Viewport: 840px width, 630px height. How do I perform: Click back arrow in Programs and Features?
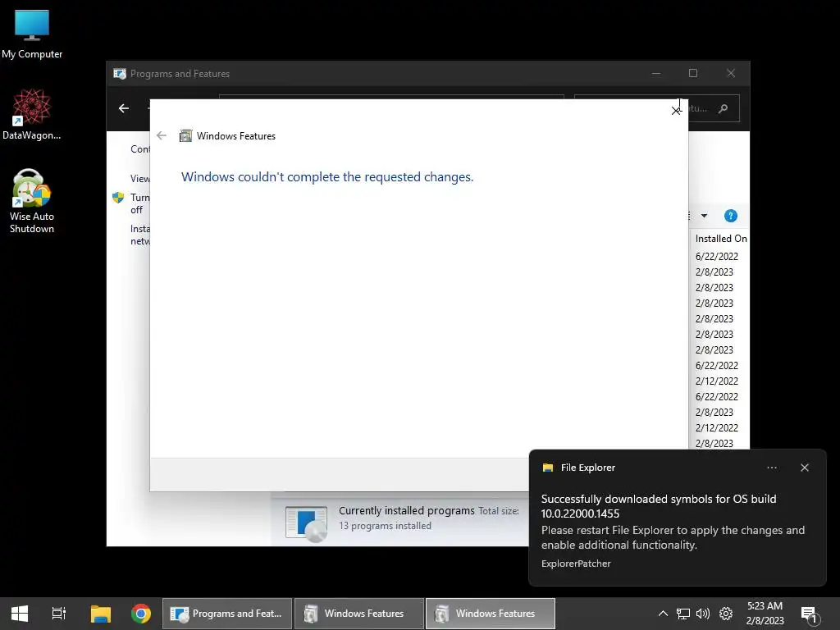pyautogui.click(x=124, y=108)
